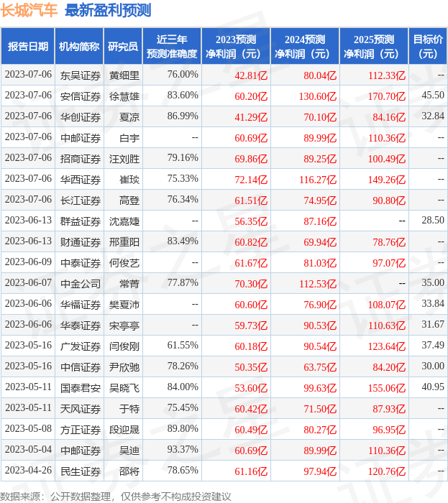Click 2025 profit 78.76亿
The width and height of the screenshot is (448, 503).
click(389, 242)
